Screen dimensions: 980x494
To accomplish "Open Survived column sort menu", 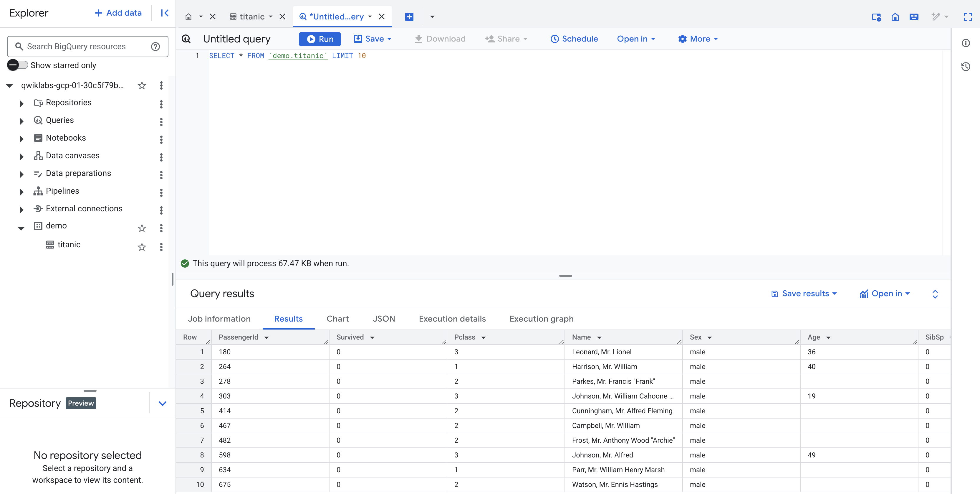I will [372, 337].
